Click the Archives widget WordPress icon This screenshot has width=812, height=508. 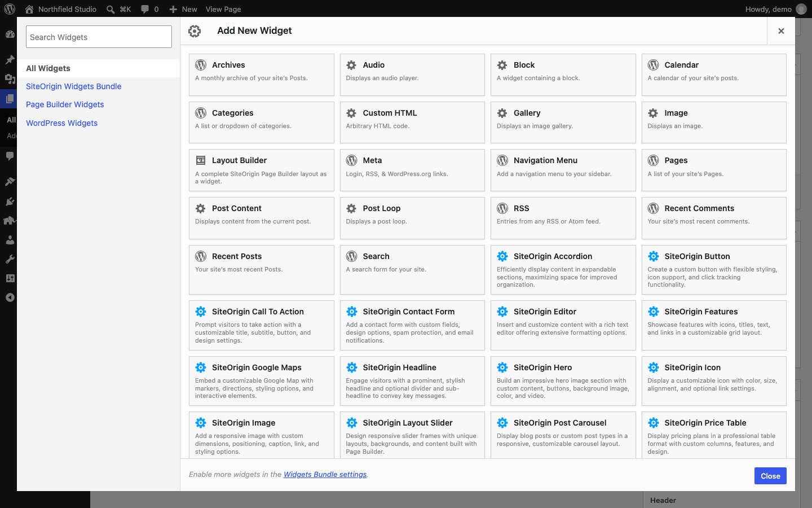(201, 65)
